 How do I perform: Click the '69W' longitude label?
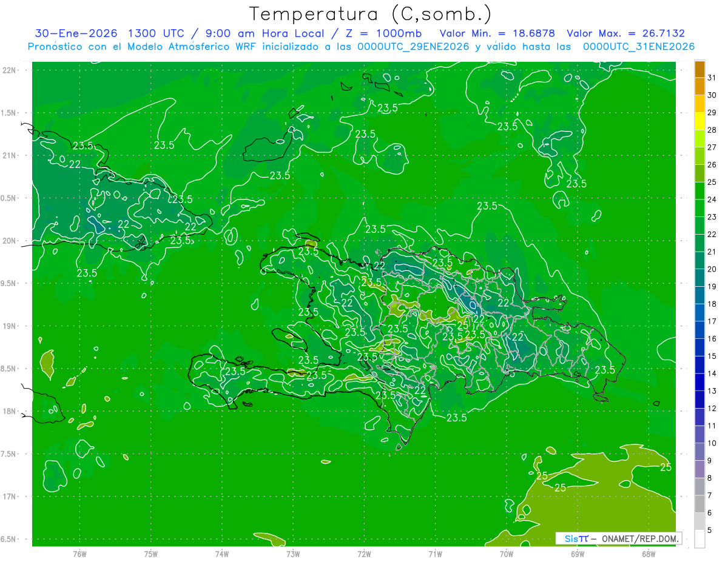577,554
